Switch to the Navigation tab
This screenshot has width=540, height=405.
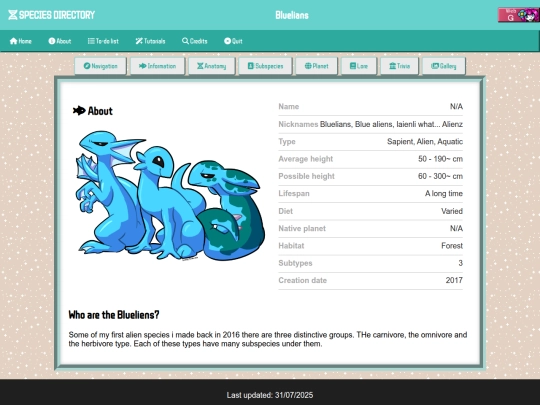click(101, 66)
